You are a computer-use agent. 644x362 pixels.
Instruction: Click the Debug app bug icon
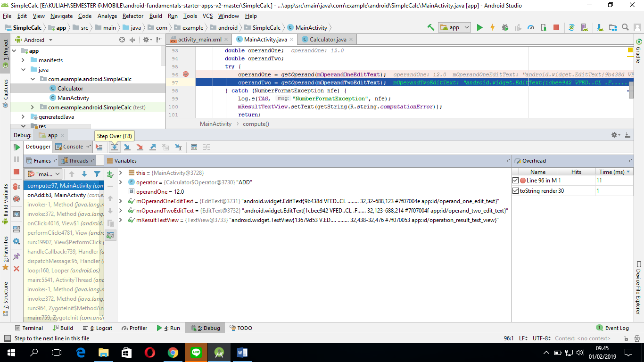point(505,27)
